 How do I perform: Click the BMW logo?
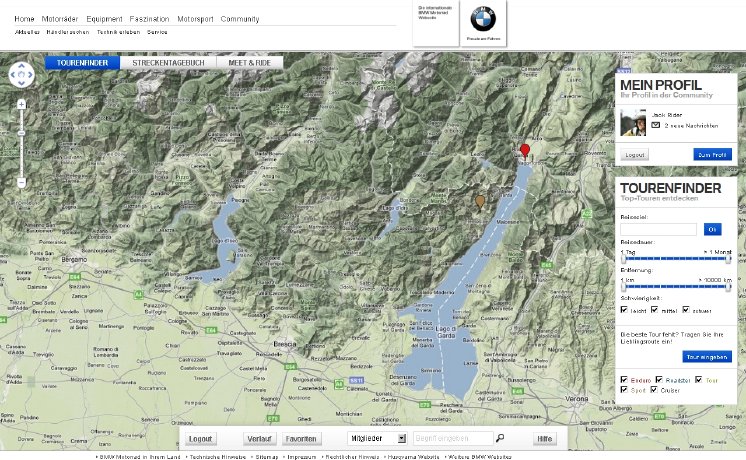tap(483, 19)
